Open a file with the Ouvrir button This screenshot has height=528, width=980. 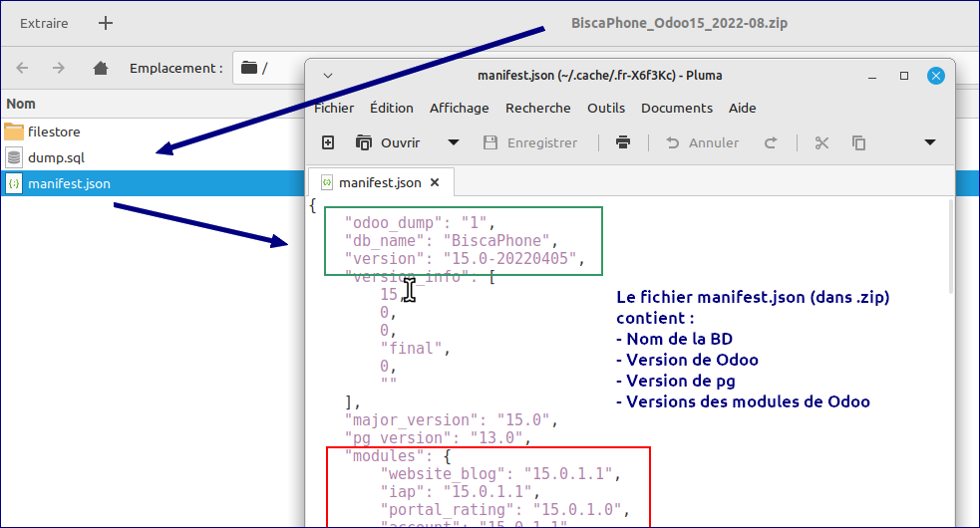[x=388, y=142]
